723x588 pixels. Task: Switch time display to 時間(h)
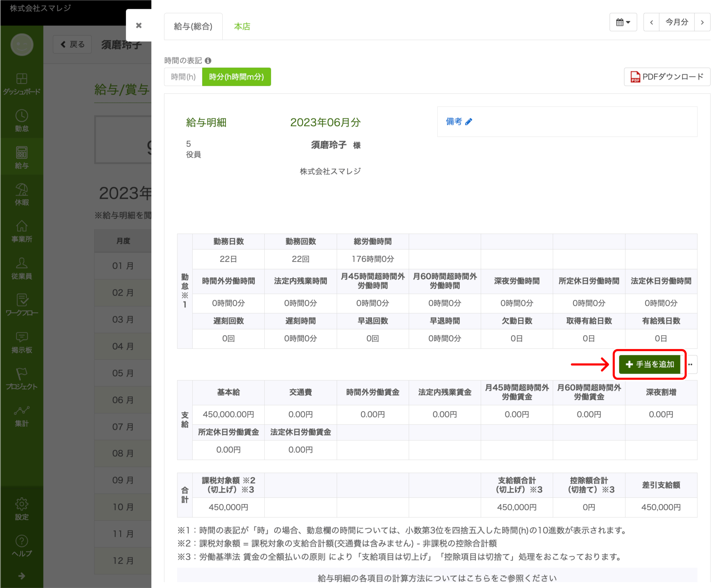pos(183,77)
